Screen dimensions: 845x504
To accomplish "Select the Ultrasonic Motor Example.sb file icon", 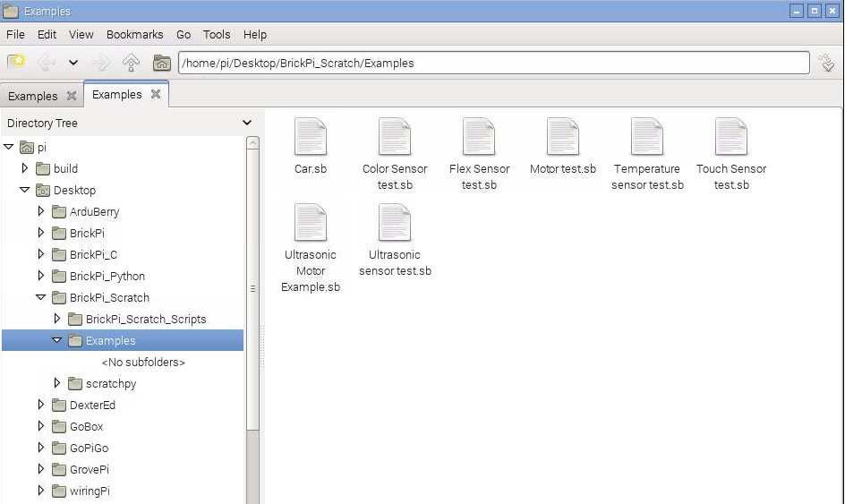I will pyautogui.click(x=311, y=223).
